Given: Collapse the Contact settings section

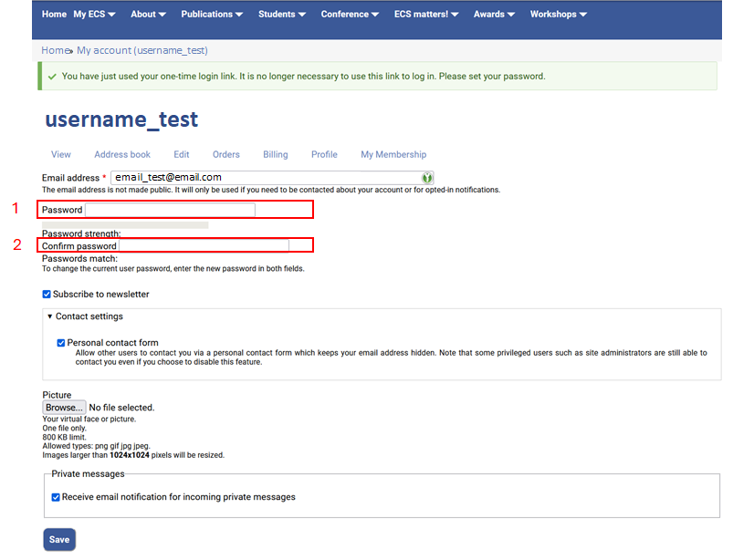Looking at the screenshot, I should (x=85, y=316).
